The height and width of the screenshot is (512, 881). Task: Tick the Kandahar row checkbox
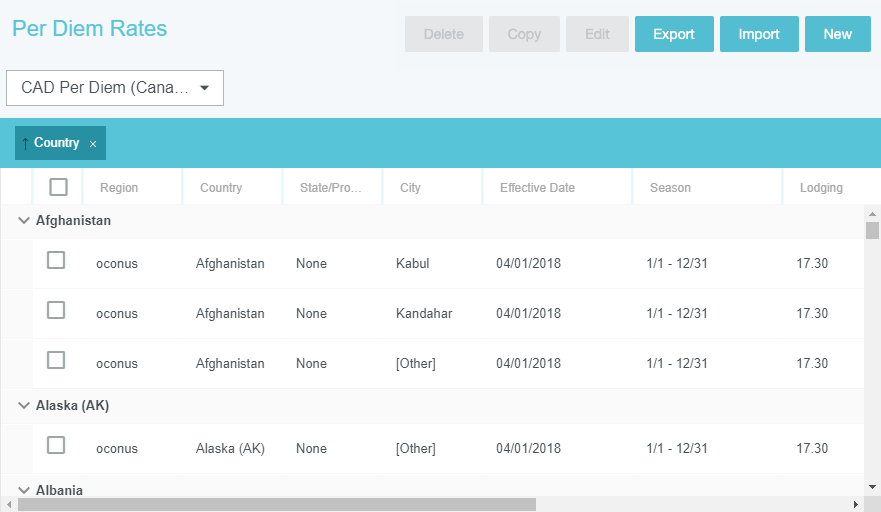click(56, 310)
